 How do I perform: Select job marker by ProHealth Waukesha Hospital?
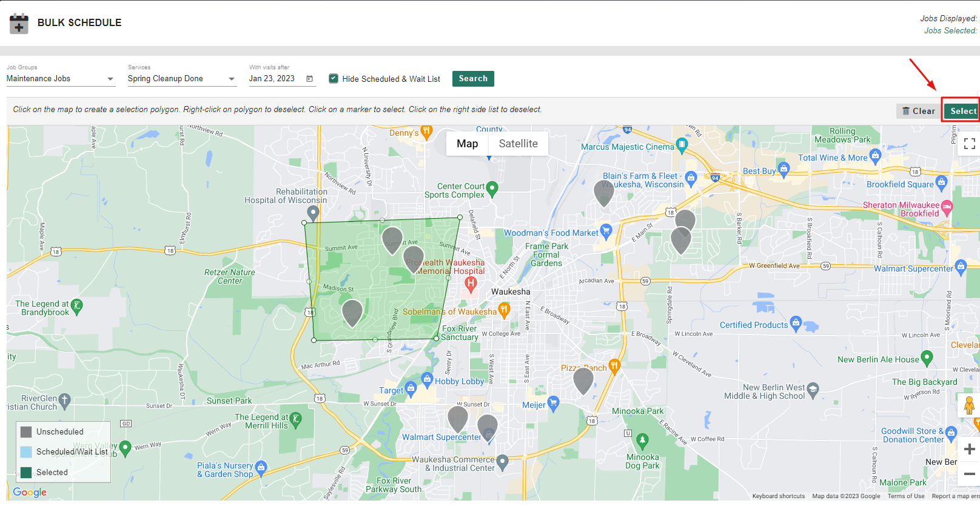click(414, 258)
